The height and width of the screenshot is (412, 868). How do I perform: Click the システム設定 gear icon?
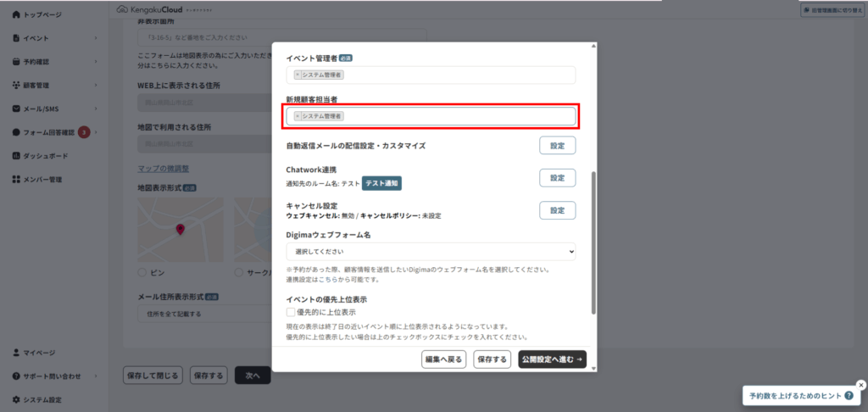[16, 399]
